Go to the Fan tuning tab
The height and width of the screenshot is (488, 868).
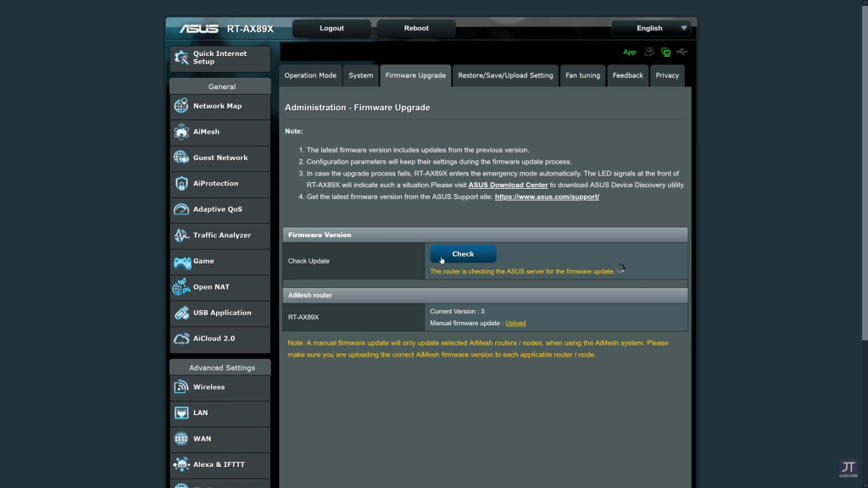(582, 75)
